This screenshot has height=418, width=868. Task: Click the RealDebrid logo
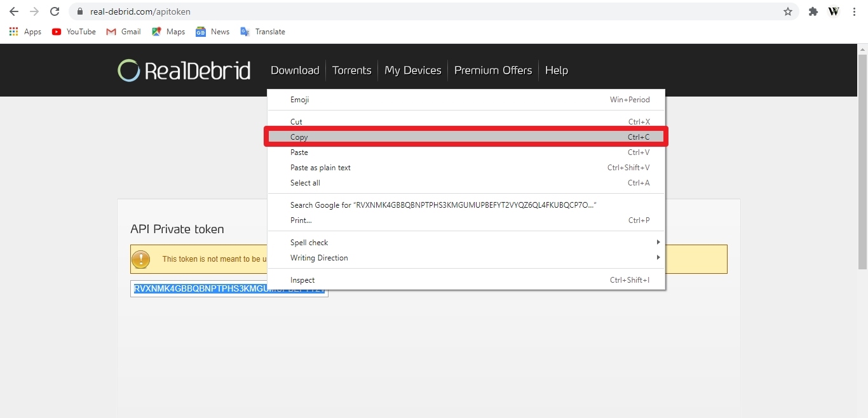[184, 71]
